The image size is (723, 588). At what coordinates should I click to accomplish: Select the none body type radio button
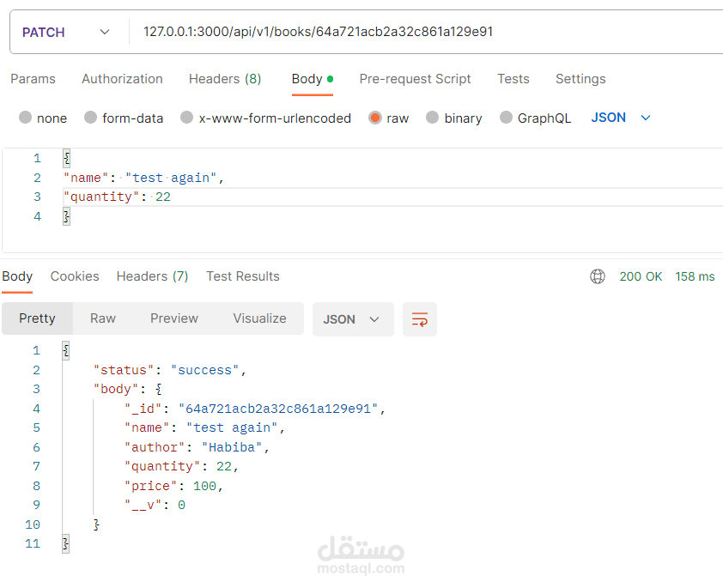pos(25,118)
